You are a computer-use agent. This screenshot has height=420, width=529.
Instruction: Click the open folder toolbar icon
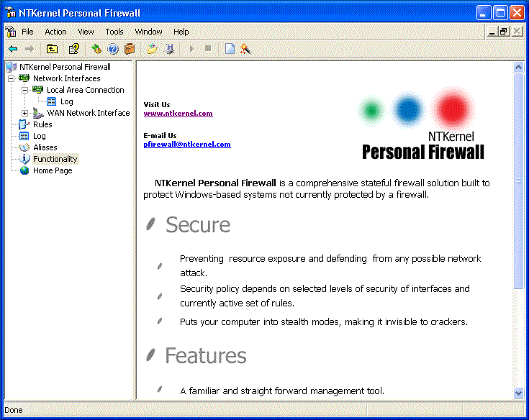pos(152,49)
